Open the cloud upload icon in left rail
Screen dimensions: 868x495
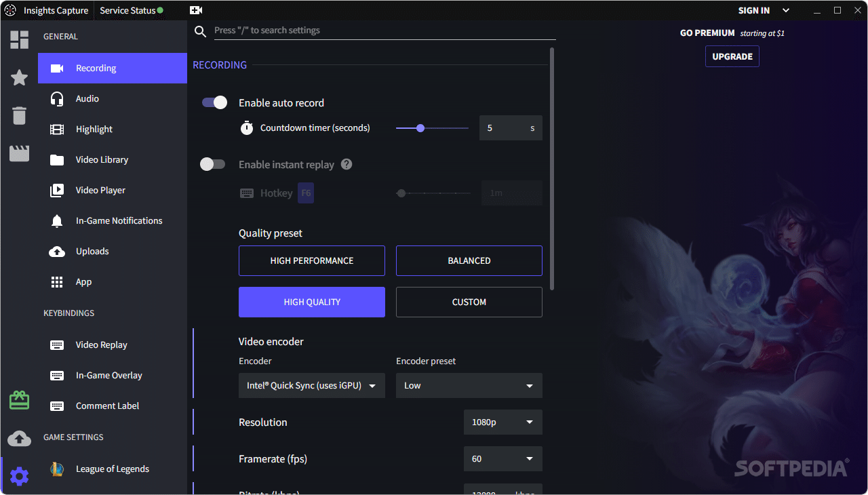tap(19, 438)
